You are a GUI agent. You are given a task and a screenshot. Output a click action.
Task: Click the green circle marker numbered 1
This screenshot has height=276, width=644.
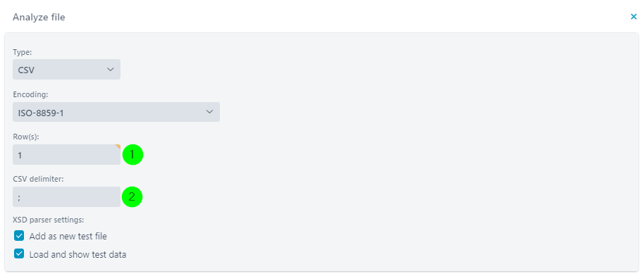pos(132,155)
